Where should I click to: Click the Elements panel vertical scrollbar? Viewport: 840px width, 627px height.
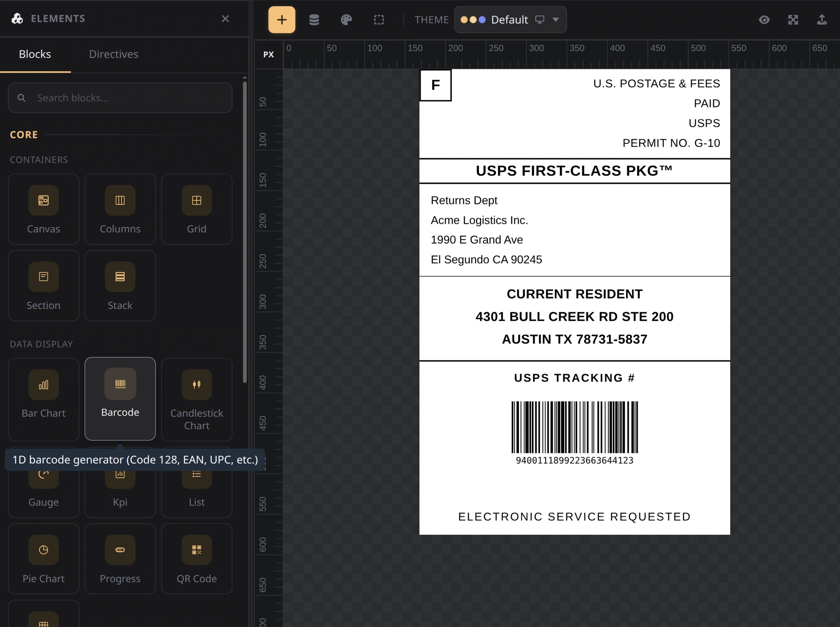(x=245, y=232)
